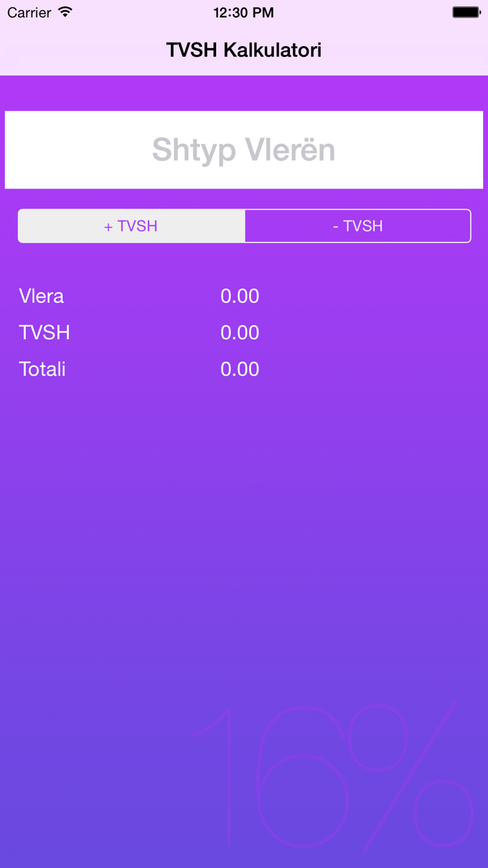Select the + TVSH segment
The image size is (488, 868).
[x=131, y=226]
